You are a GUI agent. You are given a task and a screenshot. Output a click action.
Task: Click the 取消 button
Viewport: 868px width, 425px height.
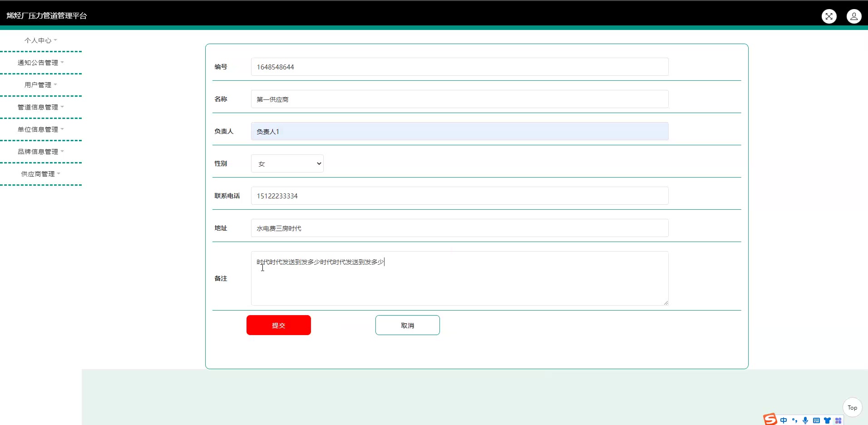pyautogui.click(x=408, y=325)
